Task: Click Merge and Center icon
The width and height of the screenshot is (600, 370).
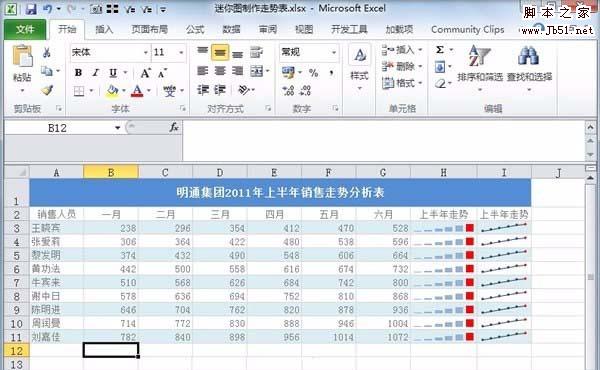Action: click(x=256, y=71)
